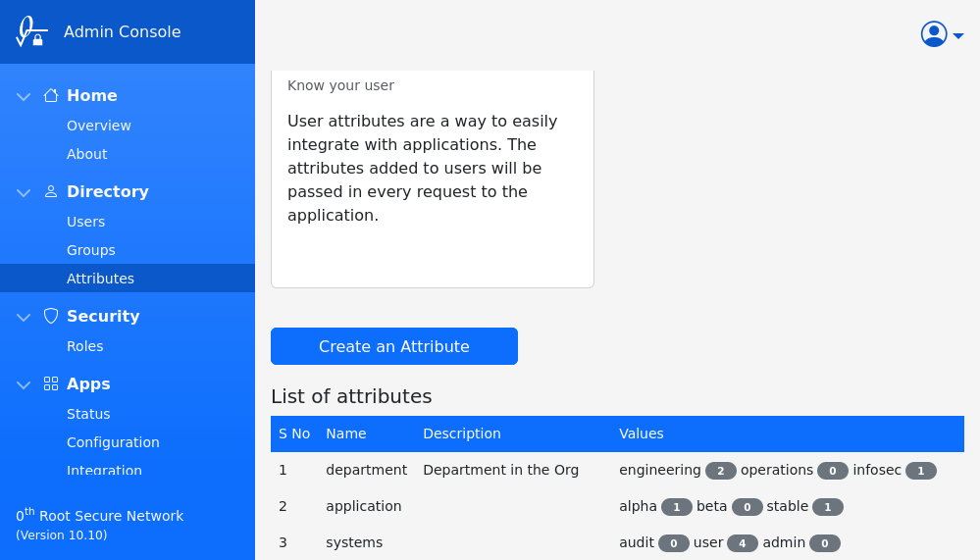Collapse the Security section chevron
The height and width of the screenshot is (560, 980).
tap(24, 317)
